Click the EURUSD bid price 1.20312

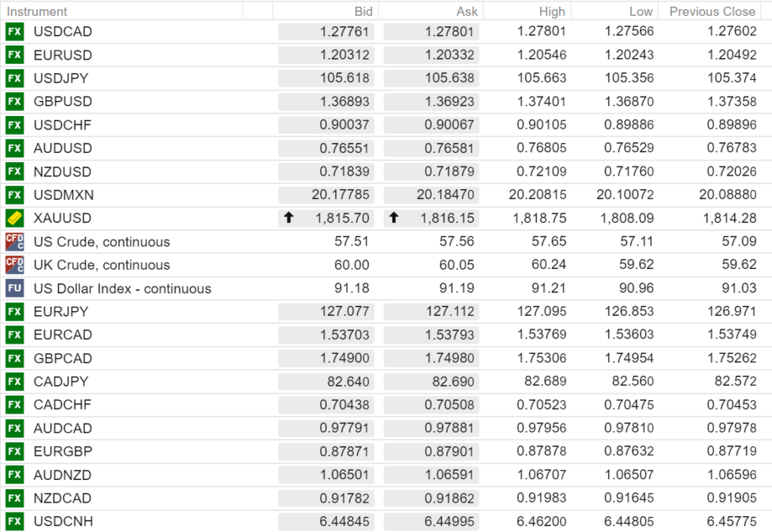pos(345,55)
